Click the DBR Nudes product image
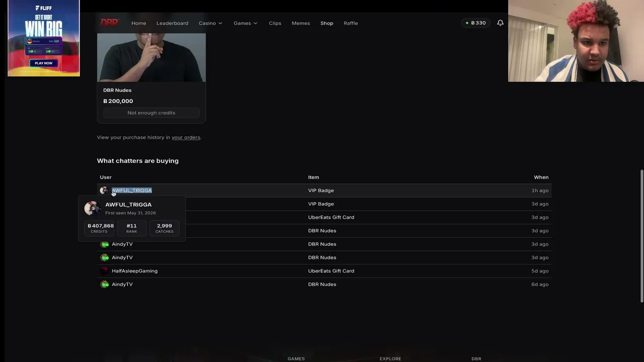644x362 pixels. [151, 57]
